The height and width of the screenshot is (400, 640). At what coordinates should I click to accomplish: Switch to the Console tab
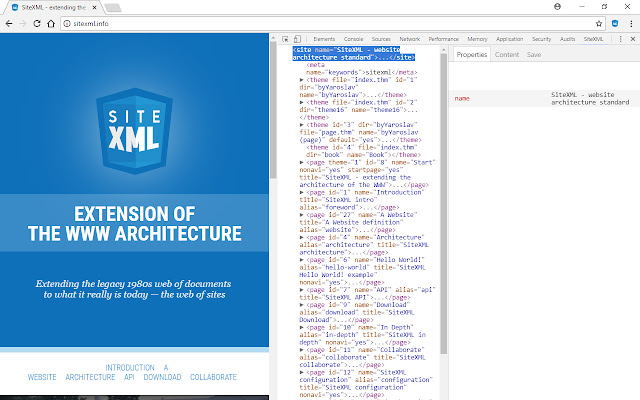(x=353, y=39)
